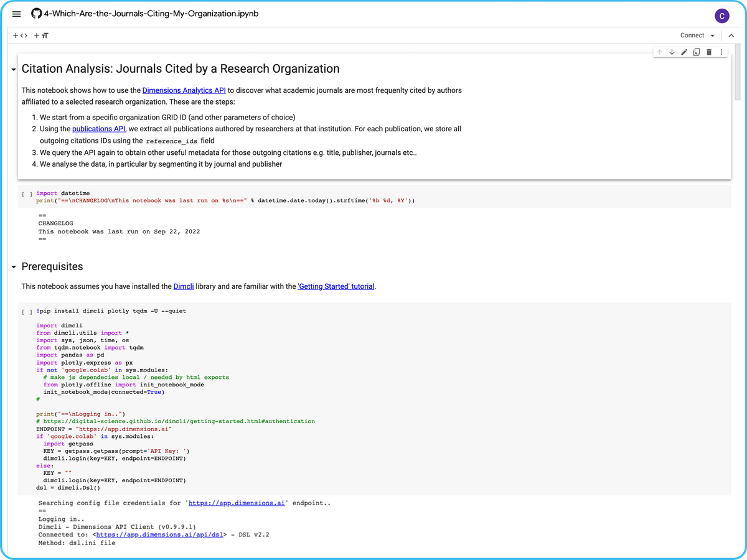Edit the Citation Analysis markdown cell
Image resolution: width=747 pixels, height=560 pixels.
(684, 52)
